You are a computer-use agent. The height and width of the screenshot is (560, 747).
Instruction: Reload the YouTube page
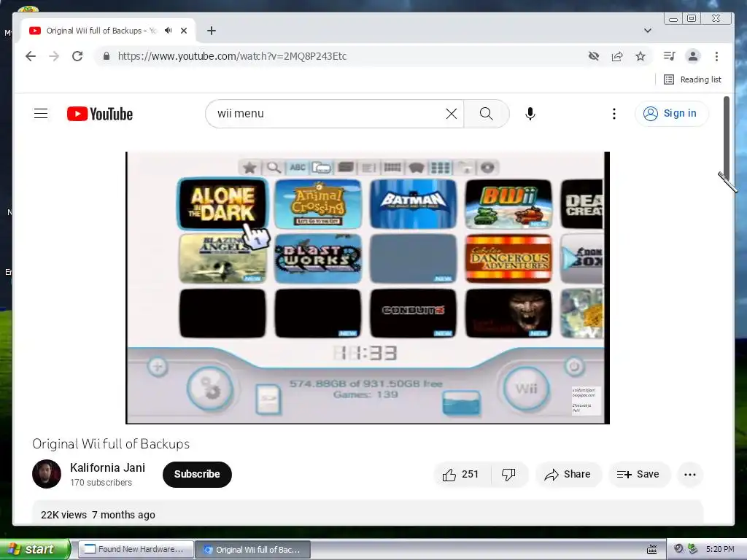click(x=77, y=56)
